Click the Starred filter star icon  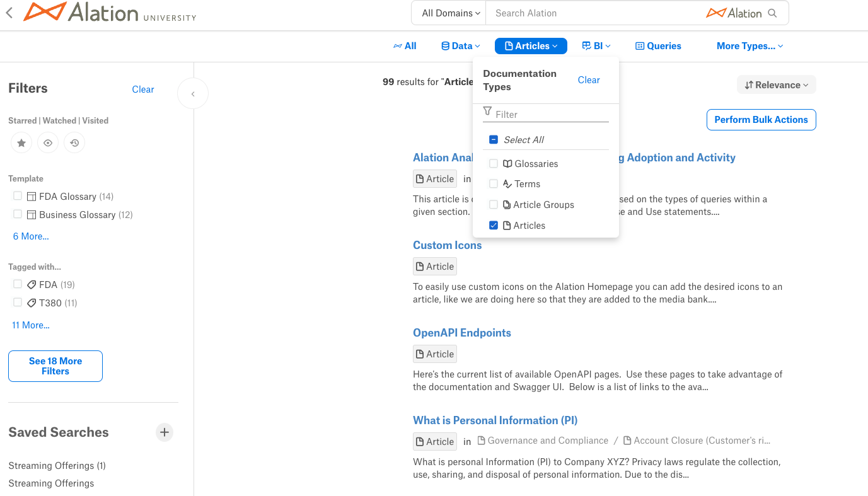[x=21, y=143]
